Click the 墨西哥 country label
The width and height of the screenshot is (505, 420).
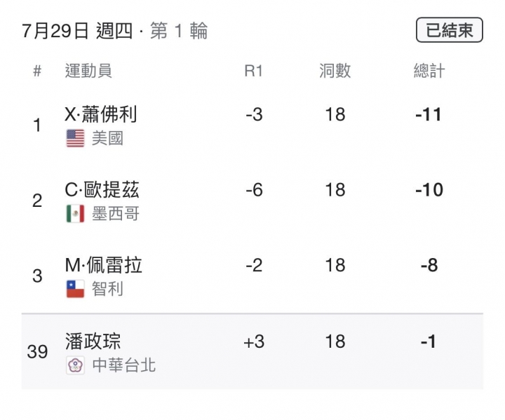tap(116, 214)
